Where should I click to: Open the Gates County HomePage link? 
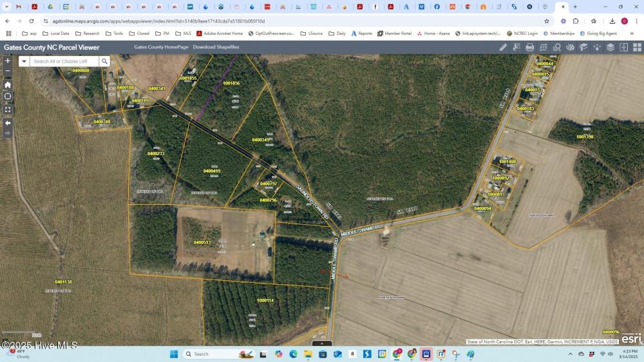161,47
